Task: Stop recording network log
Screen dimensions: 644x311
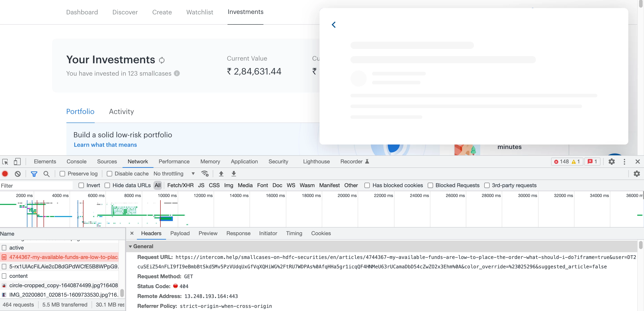Action: tap(5, 174)
